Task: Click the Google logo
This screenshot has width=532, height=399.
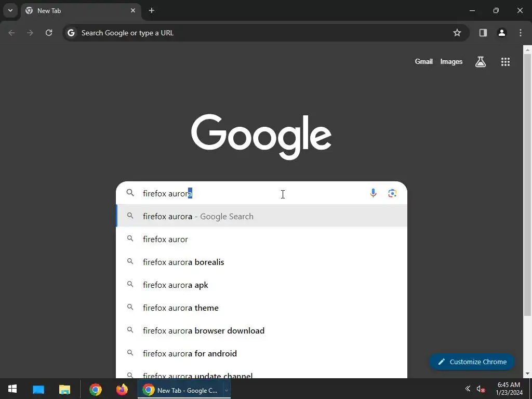Action: click(x=261, y=137)
